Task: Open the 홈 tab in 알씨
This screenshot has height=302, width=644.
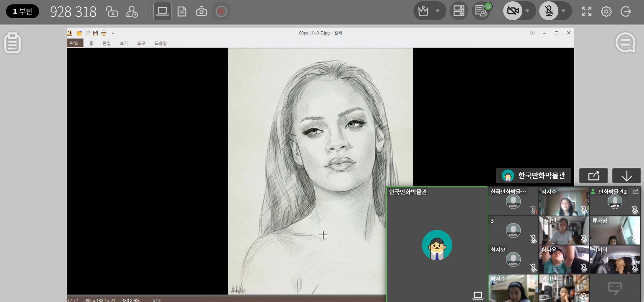Action: (91, 43)
